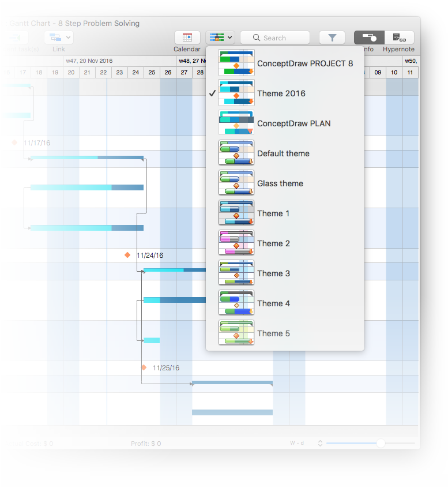
Task: Click the Default theme preview thumbnail
Action: (x=236, y=152)
